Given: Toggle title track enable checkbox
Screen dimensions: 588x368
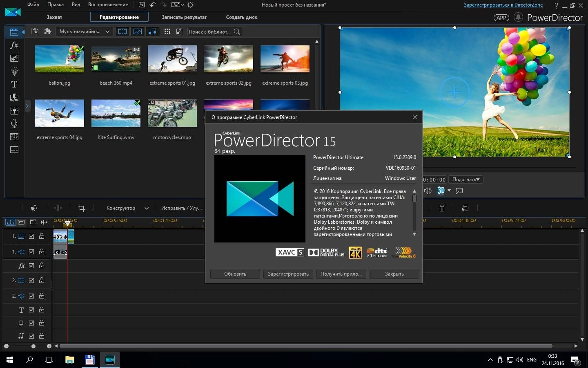Looking at the screenshot, I should [x=31, y=310].
